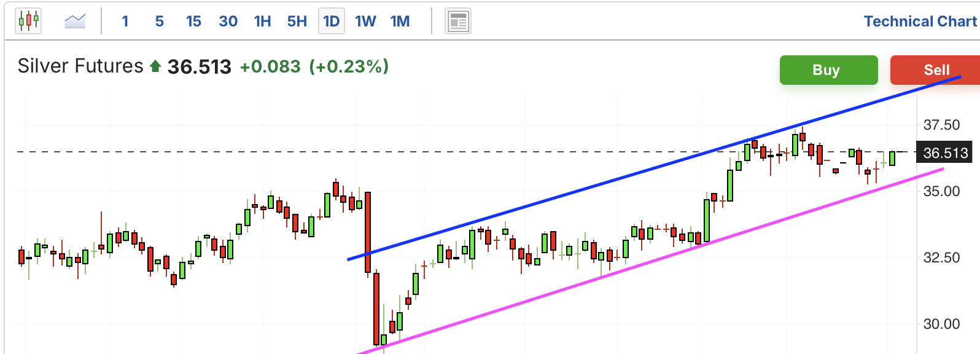Choose the 1W weekly timeframe

(365, 22)
